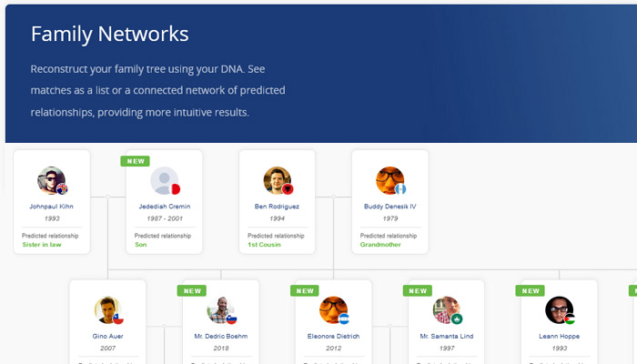Viewport: 637px width, 364px height.
Task: Open the Gino Auer name link
Action: click(x=107, y=337)
